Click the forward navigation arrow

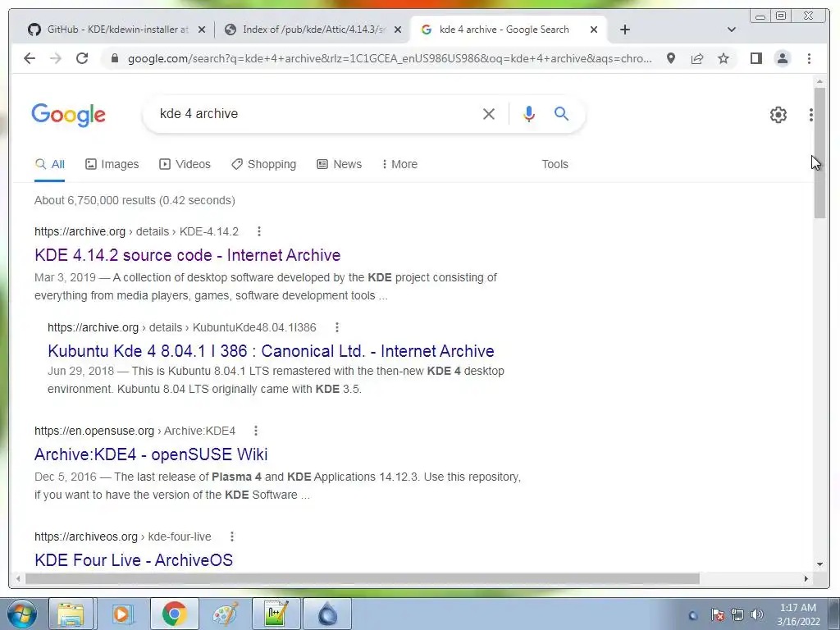(56, 58)
